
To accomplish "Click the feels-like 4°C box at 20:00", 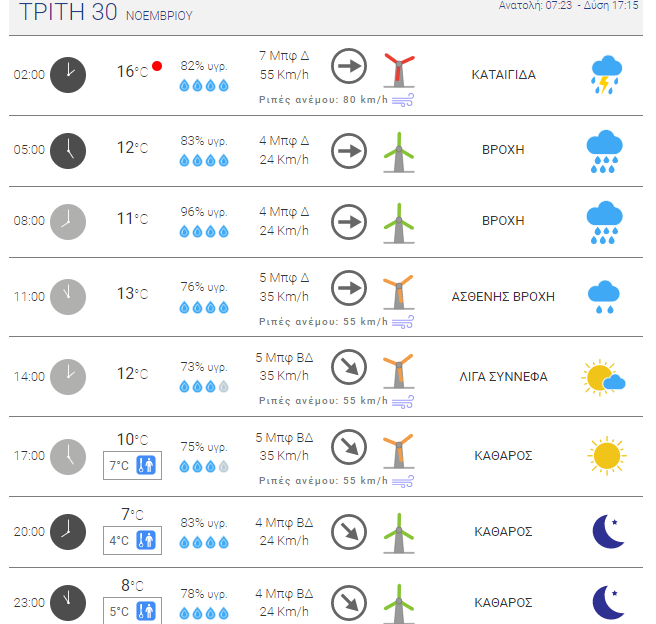I will tap(132, 540).
